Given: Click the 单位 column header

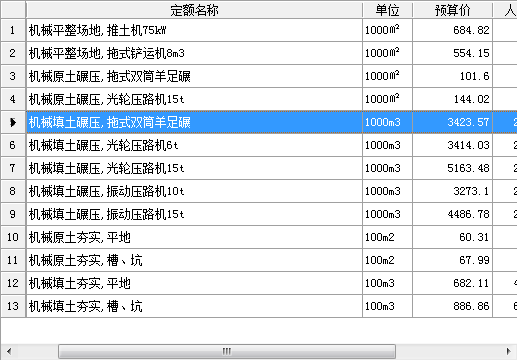Looking at the screenshot, I should pyautogui.click(x=387, y=10).
